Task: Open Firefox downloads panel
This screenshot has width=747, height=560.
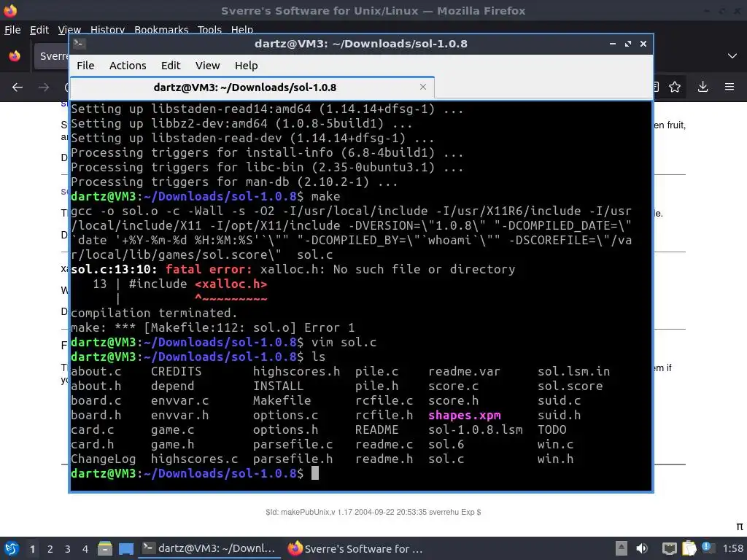Action: (x=703, y=87)
